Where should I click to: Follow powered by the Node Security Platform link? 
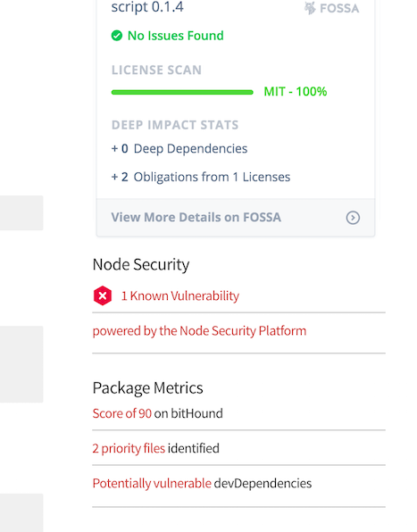pos(199,331)
